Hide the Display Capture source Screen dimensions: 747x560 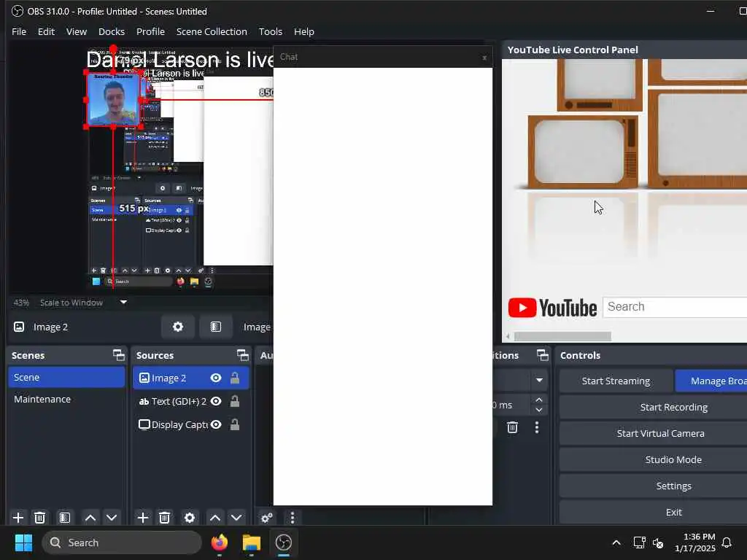click(216, 424)
